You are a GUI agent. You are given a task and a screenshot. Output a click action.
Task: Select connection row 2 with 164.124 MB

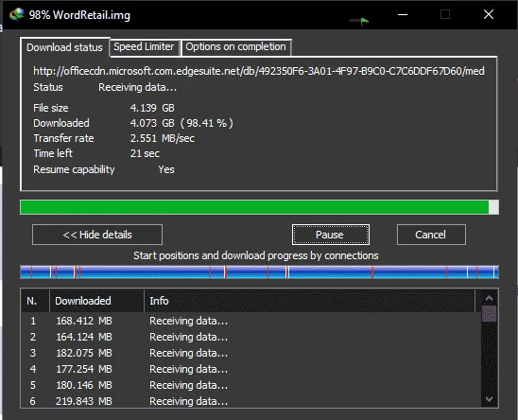250,337
